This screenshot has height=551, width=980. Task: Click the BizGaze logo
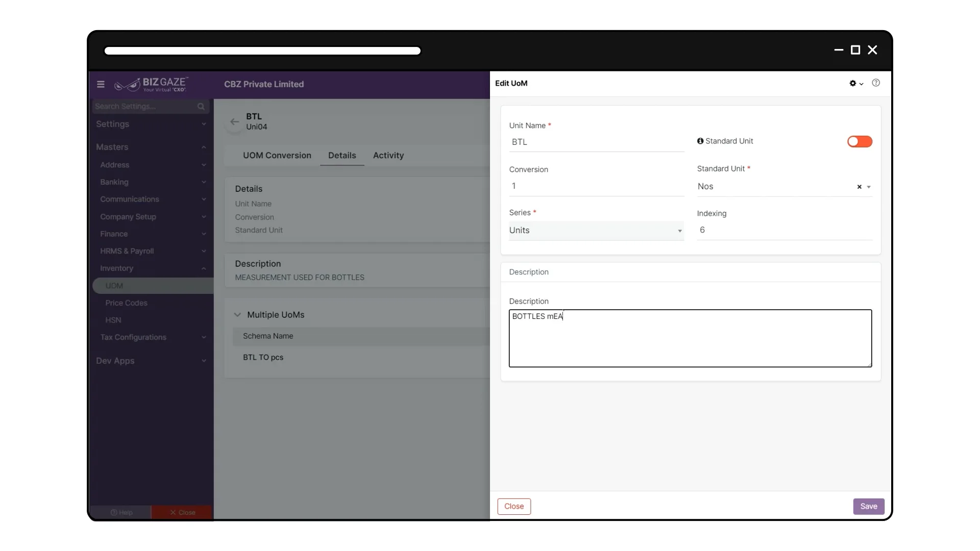[151, 84]
